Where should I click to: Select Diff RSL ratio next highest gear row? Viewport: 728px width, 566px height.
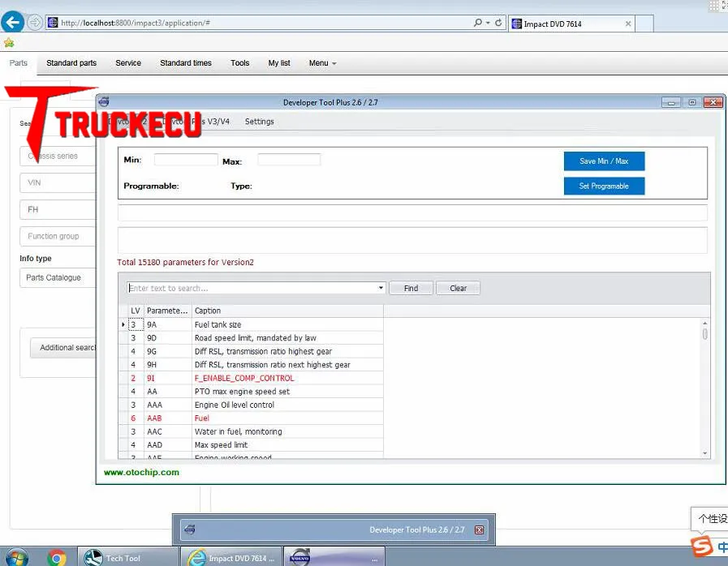251,365
